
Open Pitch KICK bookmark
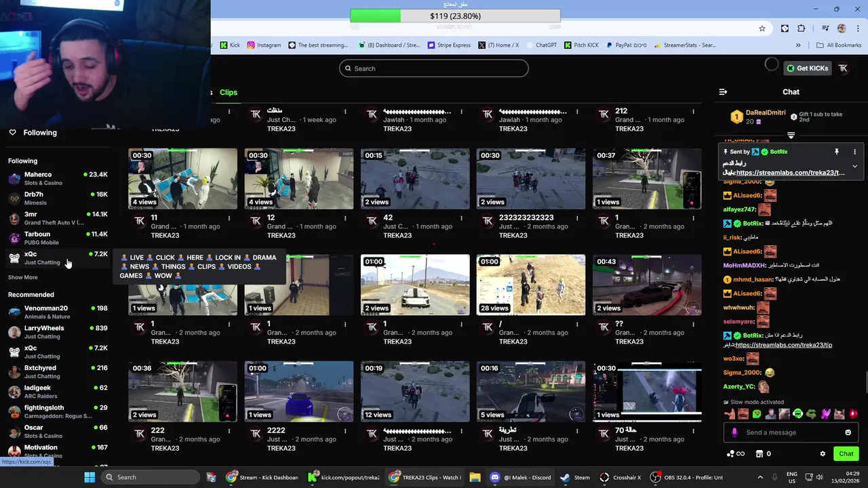(581, 45)
